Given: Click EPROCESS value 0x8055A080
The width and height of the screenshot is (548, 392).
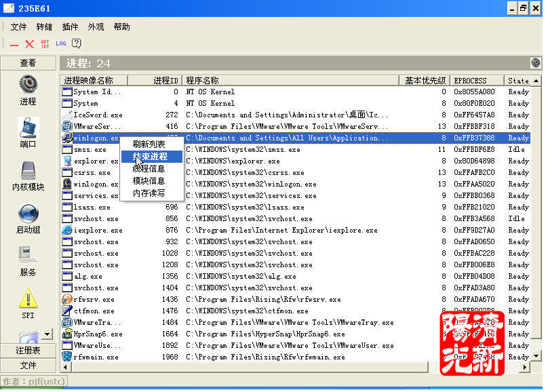Looking at the screenshot, I should tap(474, 92).
